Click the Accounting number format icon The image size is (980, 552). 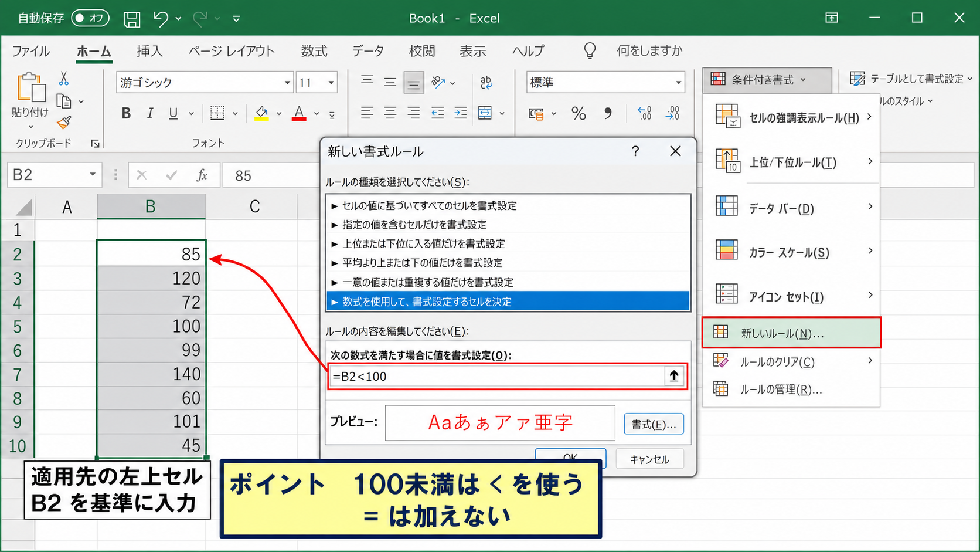pyautogui.click(x=536, y=114)
